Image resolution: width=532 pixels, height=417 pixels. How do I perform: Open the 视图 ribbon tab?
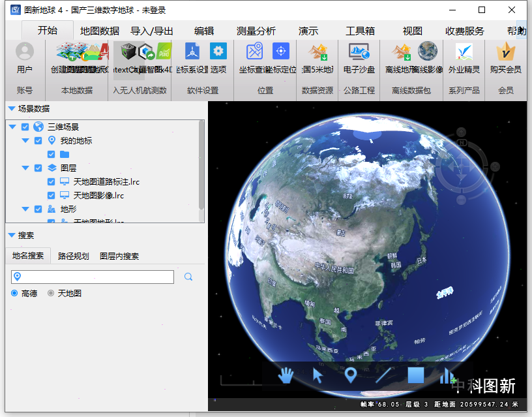[x=412, y=31]
